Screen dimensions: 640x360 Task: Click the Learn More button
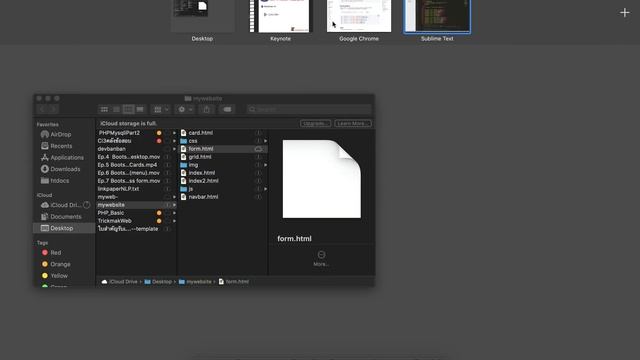pyautogui.click(x=353, y=123)
